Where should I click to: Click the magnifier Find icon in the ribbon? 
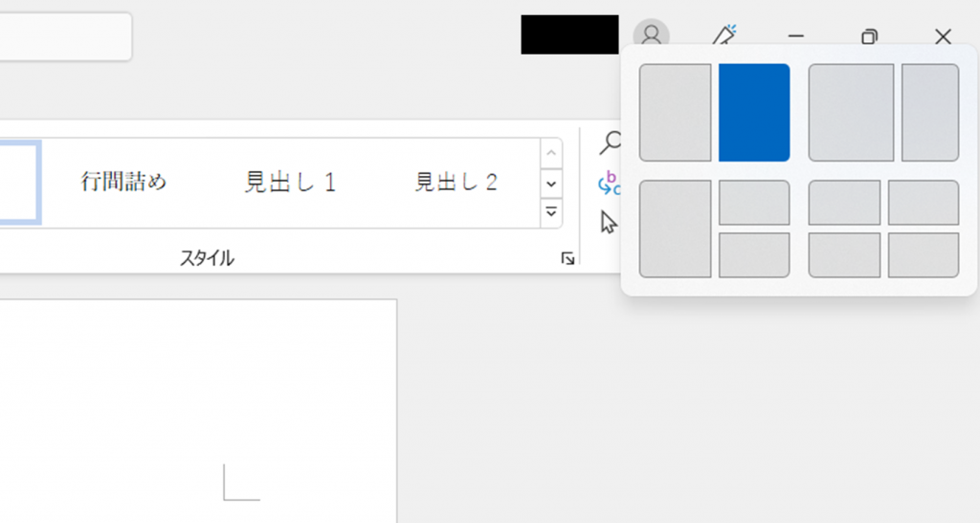609,143
